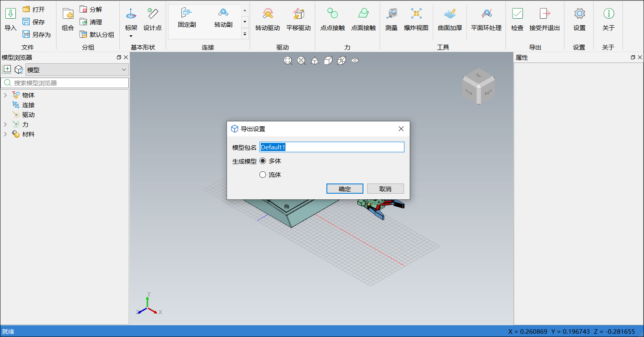This screenshot has height=337, width=644.
Task: Click the 曲面加厚 surface thicken tool
Action: click(450, 19)
